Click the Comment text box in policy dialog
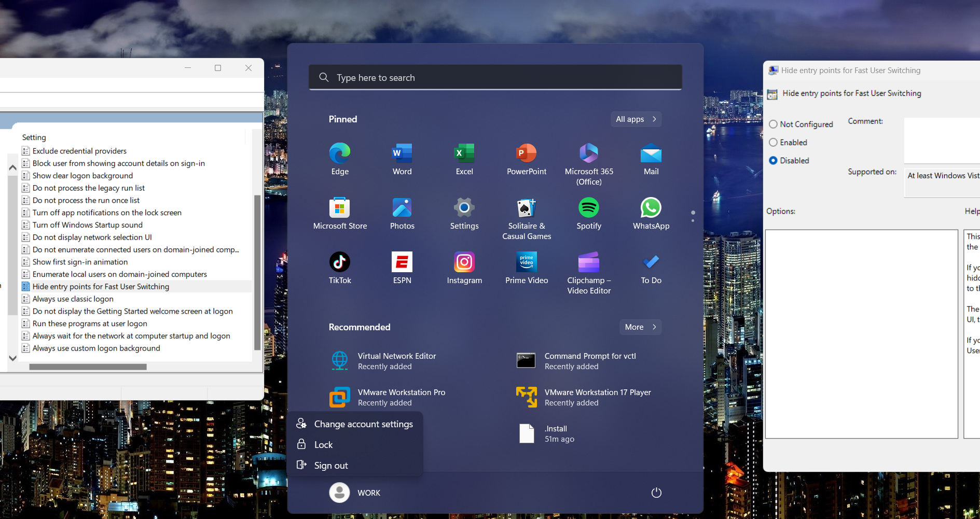Image resolution: width=980 pixels, height=519 pixels. pos(942,141)
